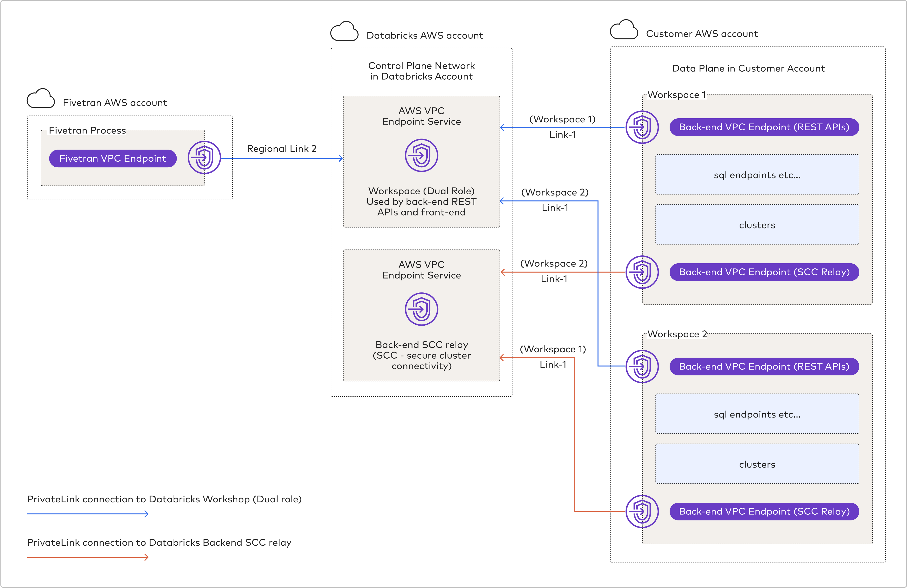Click Workspace 1 SCC Relay endpoint shield icon
Viewport: 907px width, 588px height.
[x=642, y=272]
